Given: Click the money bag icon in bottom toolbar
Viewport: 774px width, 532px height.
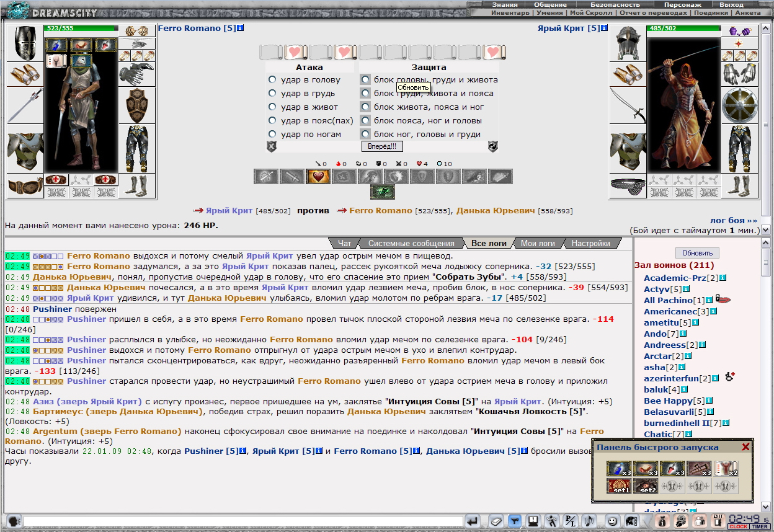Looking at the screenshot, I should (x=662, y=521).
